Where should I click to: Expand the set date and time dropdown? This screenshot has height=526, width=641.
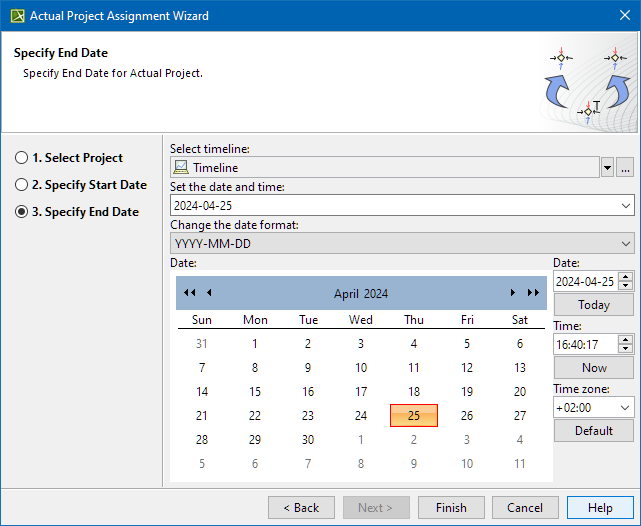626,205
